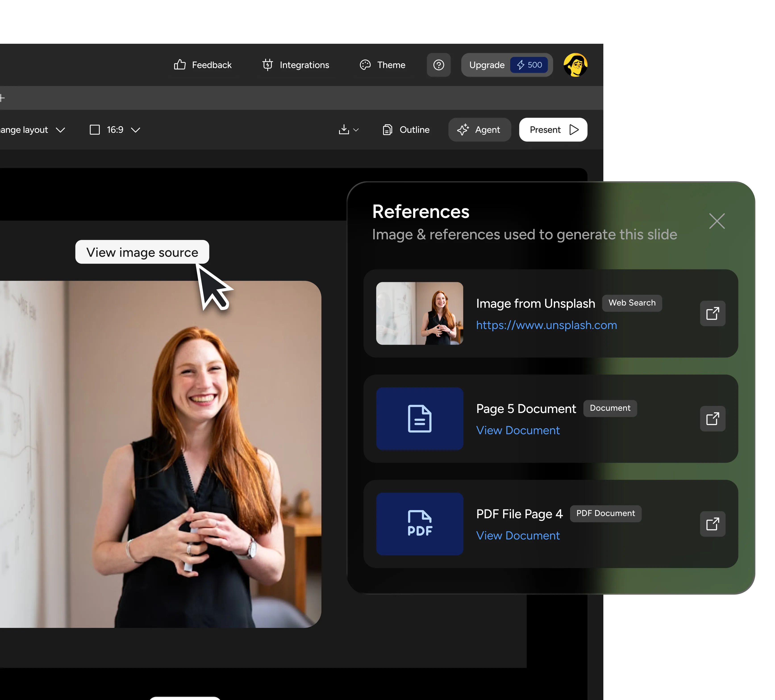Close the References panel
The image size is (775, 700).
coord(717,221)
